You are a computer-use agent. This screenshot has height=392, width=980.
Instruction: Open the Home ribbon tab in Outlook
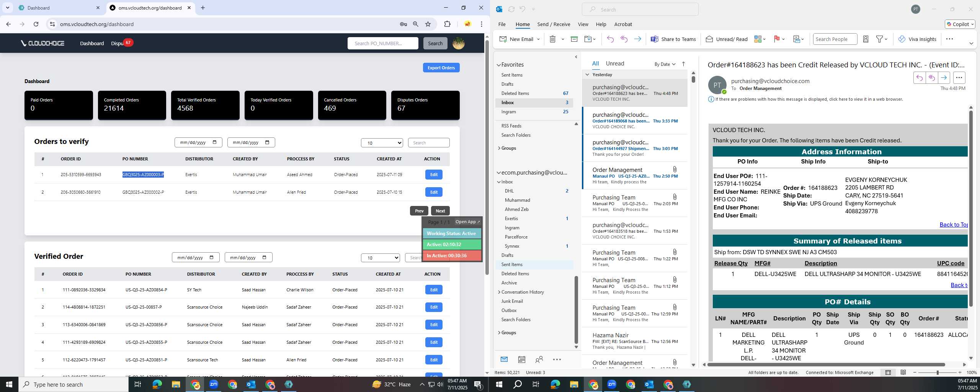(523, 24)
